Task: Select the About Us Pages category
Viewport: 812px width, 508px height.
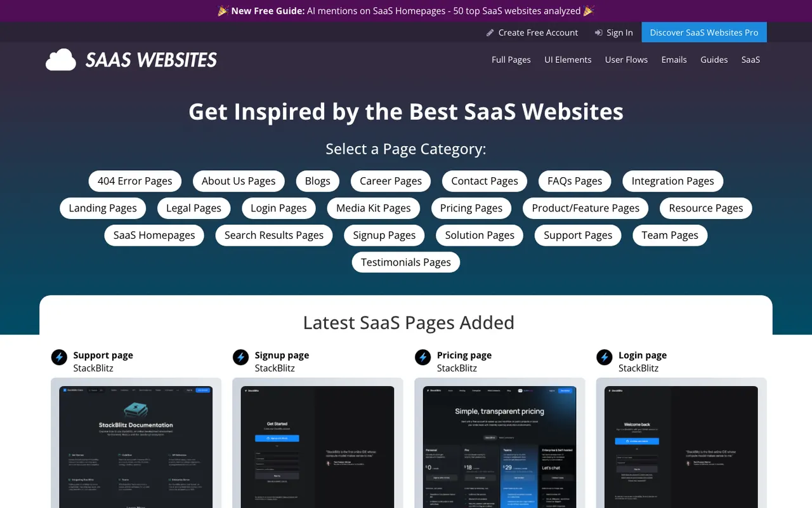Action: pyautogui.click(x=239, y=181)
